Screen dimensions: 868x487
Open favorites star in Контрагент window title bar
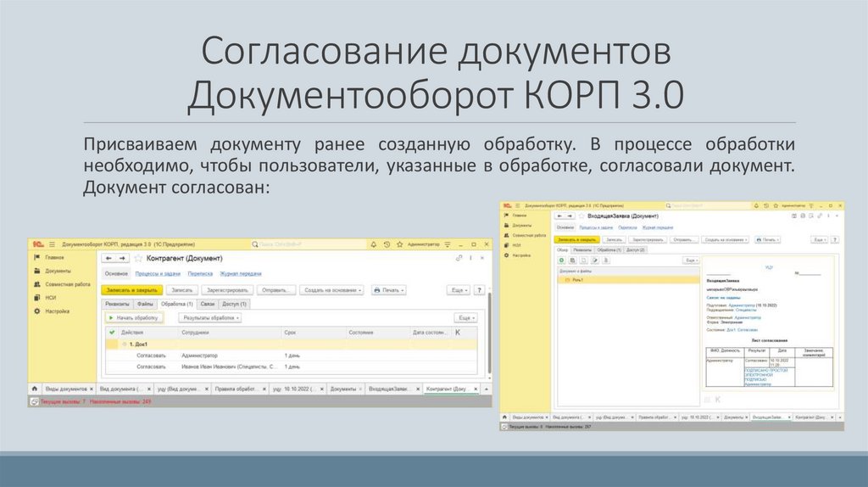tap(400, 244)
